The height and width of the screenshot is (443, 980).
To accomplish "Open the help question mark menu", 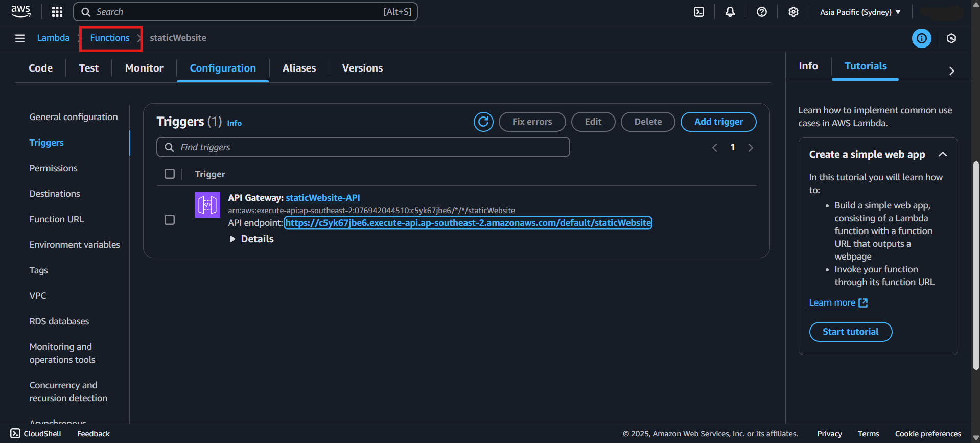I will click(x=762, y=12).
